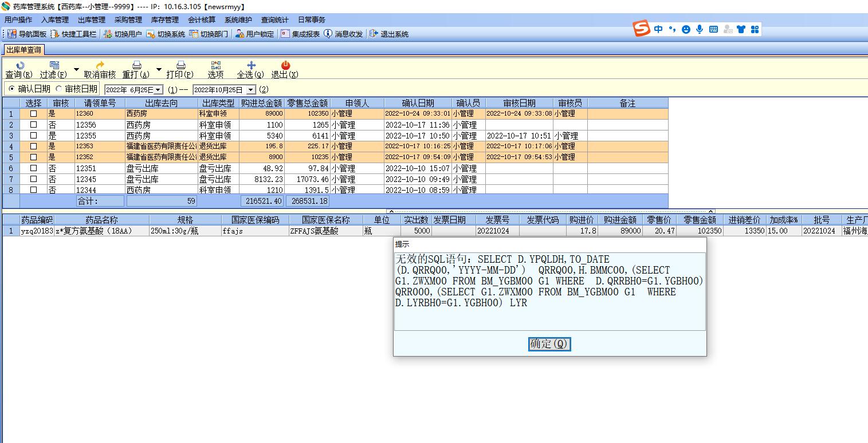Image resolution: width=868 pixels, height=443 pixels.
Task: Open the Sogou soft keyboard
Action: [713, 29]
